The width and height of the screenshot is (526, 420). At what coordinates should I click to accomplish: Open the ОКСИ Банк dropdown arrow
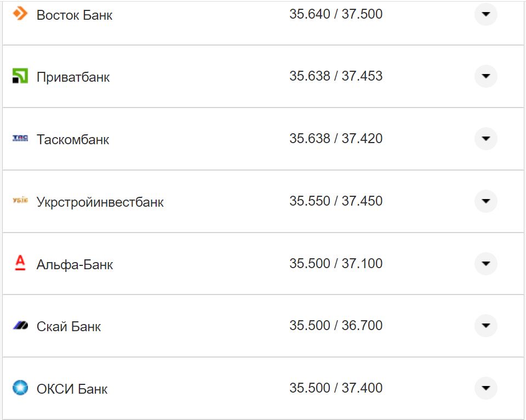click(x=485, y=388)
